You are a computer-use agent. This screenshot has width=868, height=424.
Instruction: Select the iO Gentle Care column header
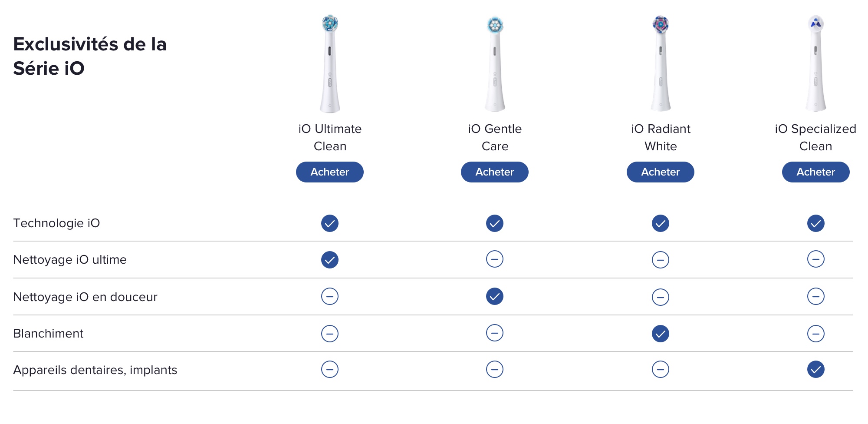click(x=494, y=137)
